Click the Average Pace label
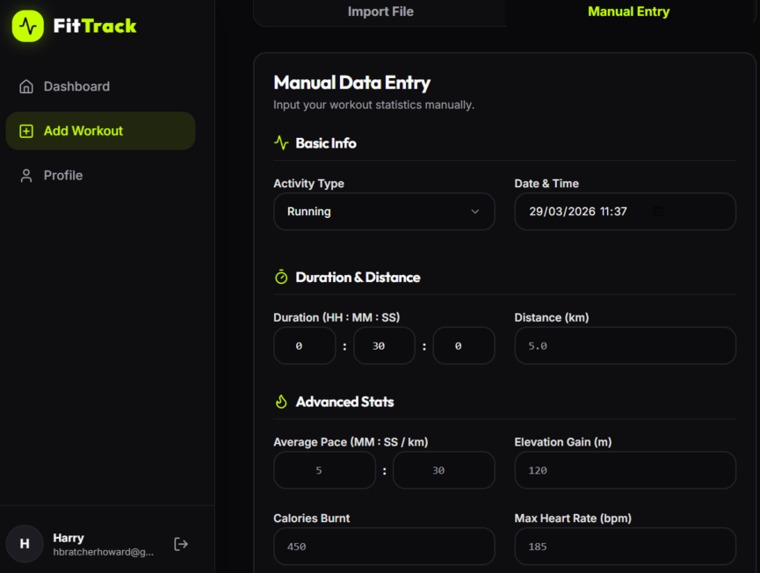Viewport: 760px width, 573px height. click(350, 442)
